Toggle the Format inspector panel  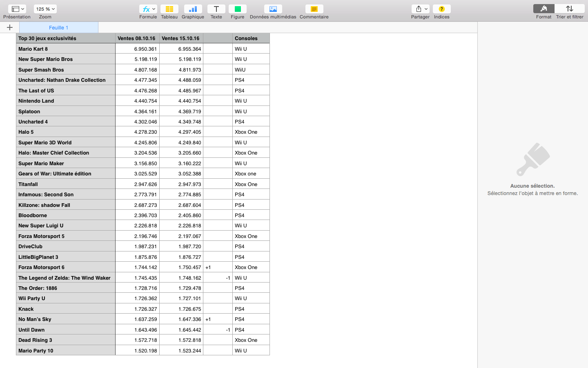point(543,9)
